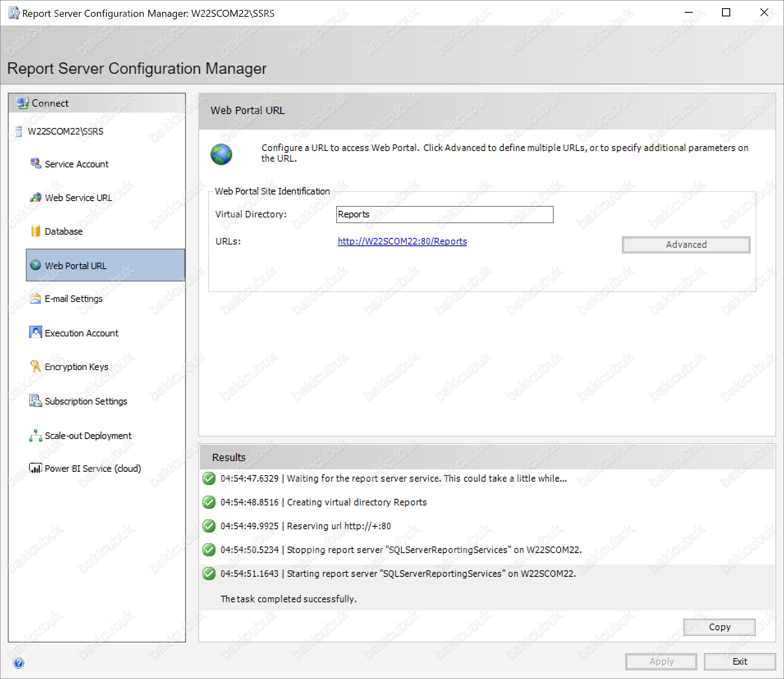
Task: Open the http://W22SCOM22:80/Reports link
Action: [x=402, y=241]
